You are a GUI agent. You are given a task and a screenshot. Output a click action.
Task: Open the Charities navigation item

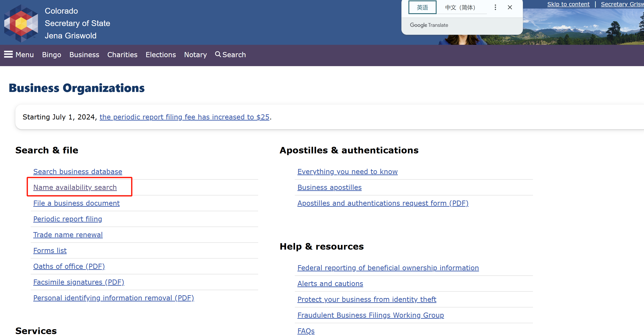click(x=122, y=55)
